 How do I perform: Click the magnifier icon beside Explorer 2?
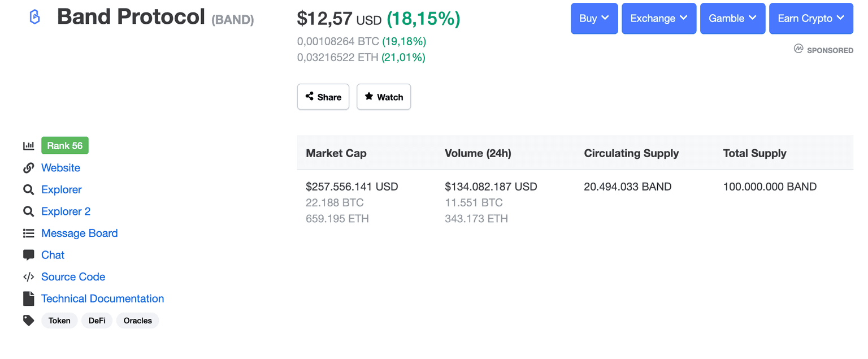pos(28,211)
